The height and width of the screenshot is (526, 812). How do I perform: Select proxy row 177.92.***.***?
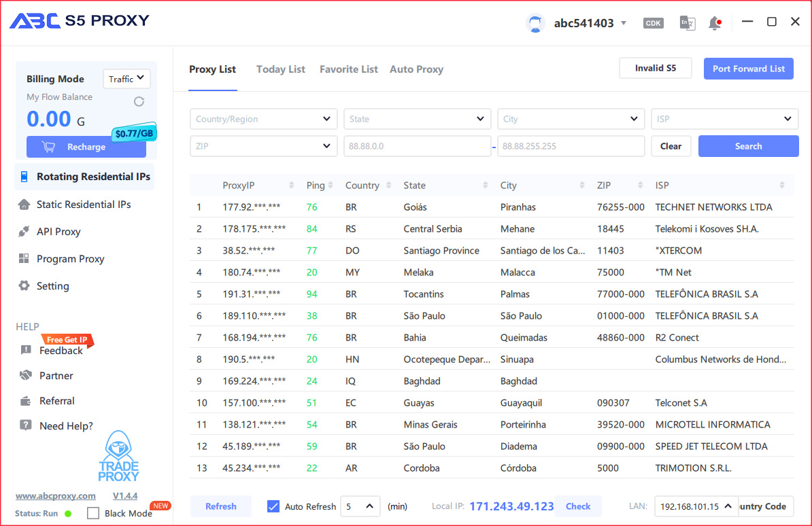492,207
